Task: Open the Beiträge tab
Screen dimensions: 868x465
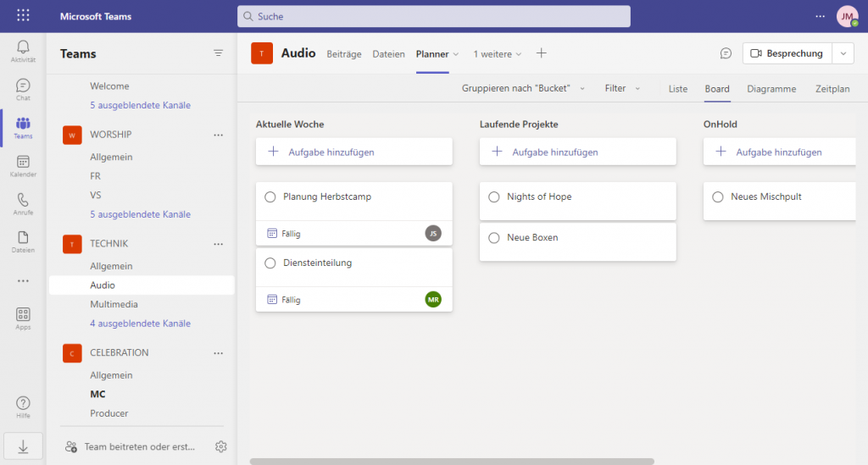Action: tap(344, 54)
